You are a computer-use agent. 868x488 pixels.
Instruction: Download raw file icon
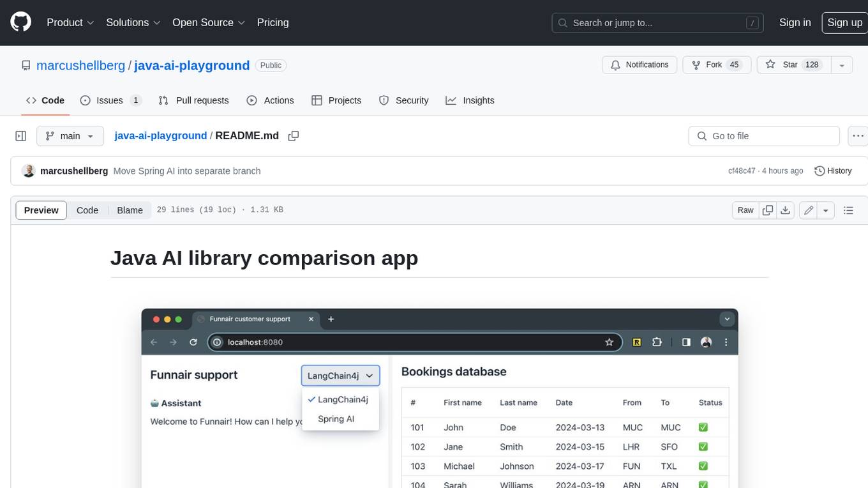coord(786,210)
